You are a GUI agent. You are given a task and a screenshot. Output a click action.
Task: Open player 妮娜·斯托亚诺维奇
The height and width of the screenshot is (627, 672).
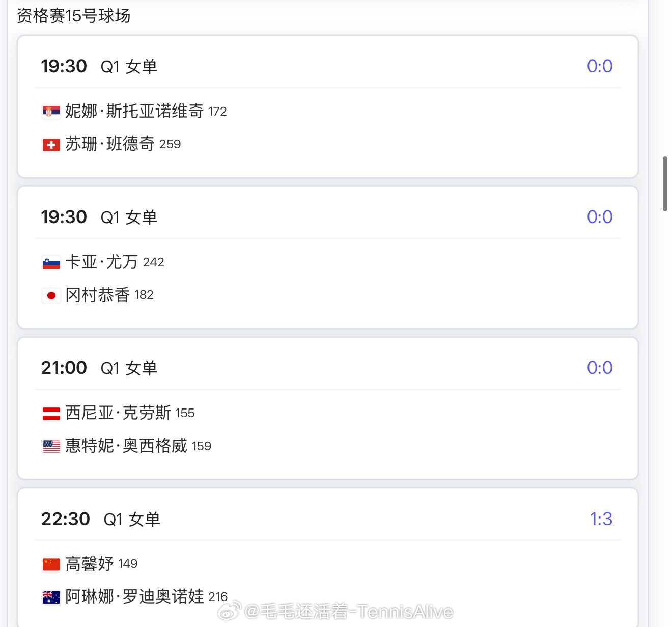pyautogui.click(x=134, y=111)
